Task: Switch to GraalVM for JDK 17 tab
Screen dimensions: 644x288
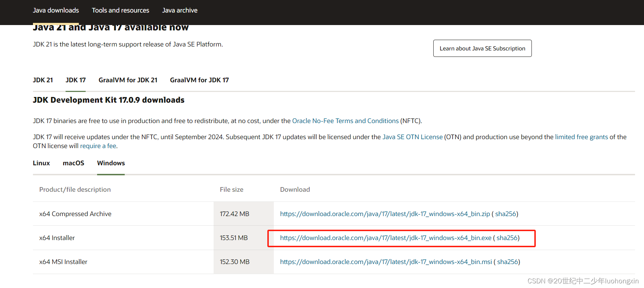Action: [199, 80]
